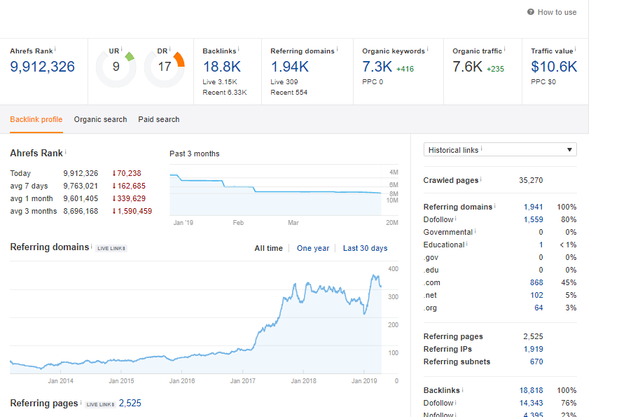Click 'Recent 6.33K' under Backlinks
Screen dimensions: 640x417
(x=224, y=93)
